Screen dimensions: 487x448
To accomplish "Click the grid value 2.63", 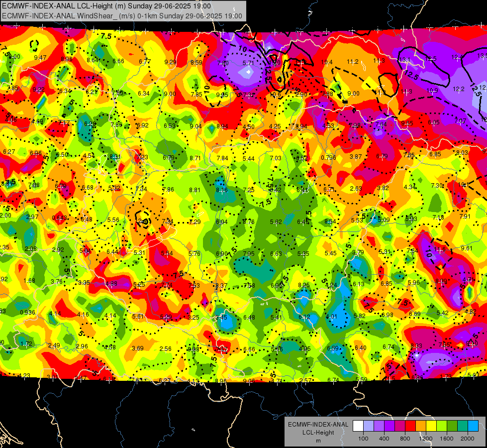I will (x=356, y=188).
